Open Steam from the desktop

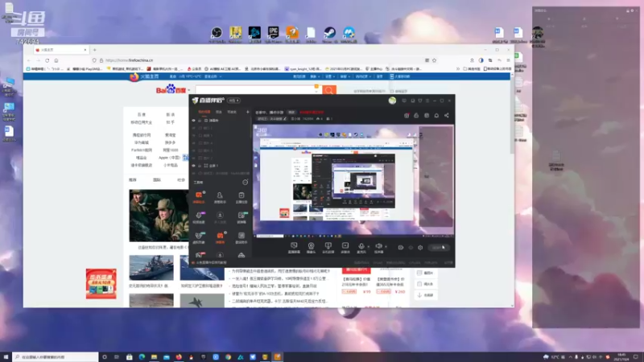point(329,35)
